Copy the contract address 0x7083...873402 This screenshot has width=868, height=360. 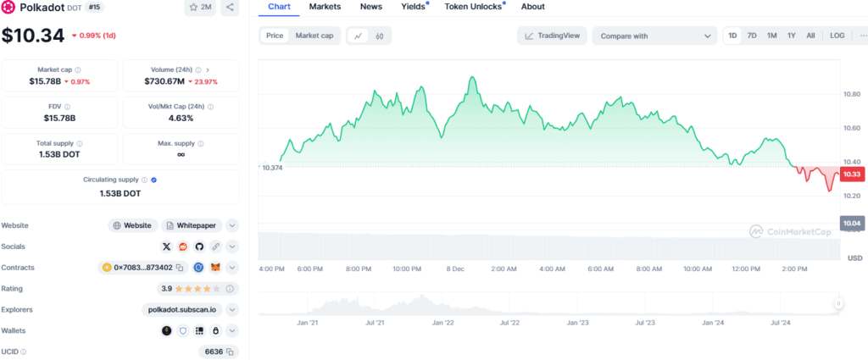pyautogui.click(x=180, y=268)
